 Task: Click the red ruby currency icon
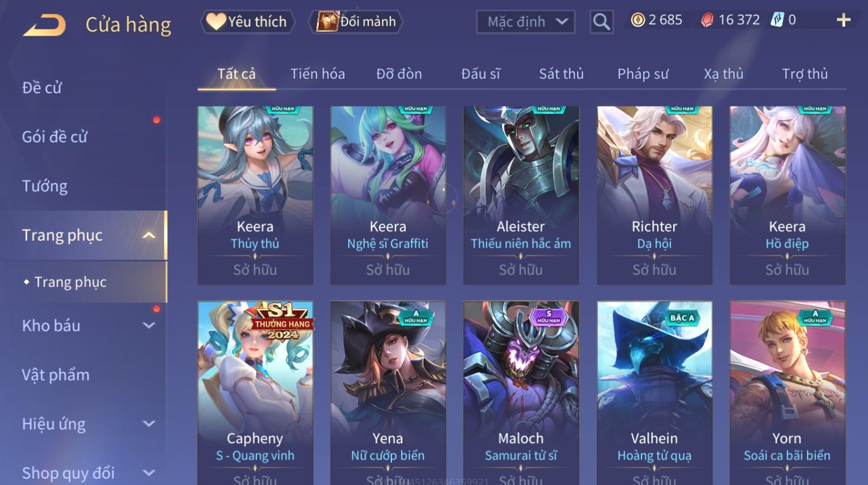coord(707,20)
